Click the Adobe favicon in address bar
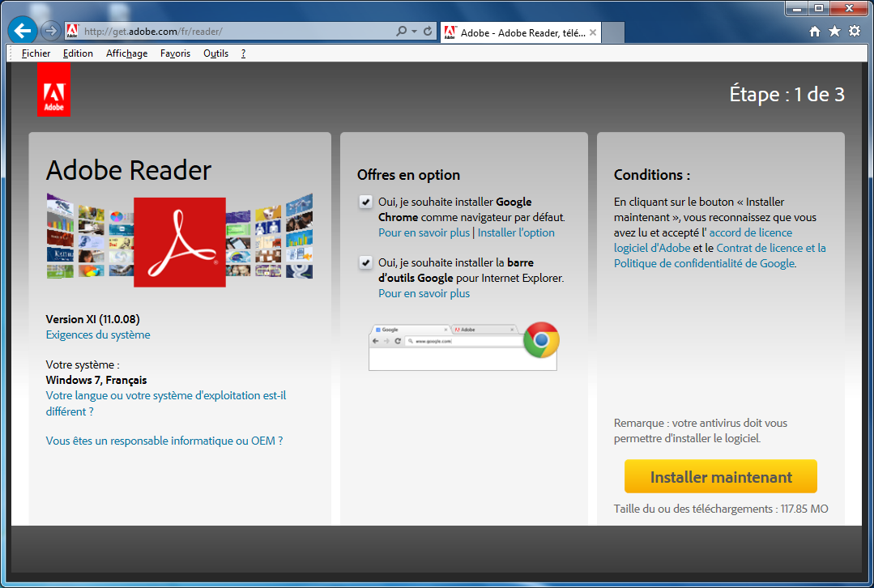The height and width of the screenshot is (588, 874). tap(72, 32)
